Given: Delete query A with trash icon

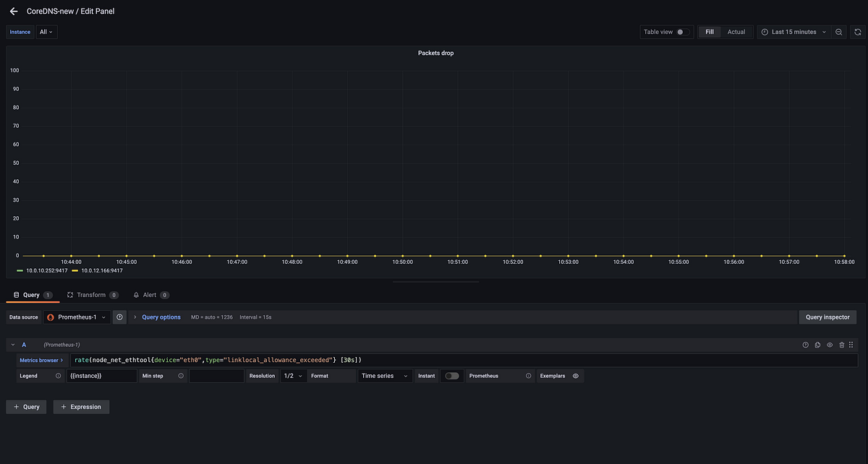Looking at the screenshot, I should [x=841, y=345].
